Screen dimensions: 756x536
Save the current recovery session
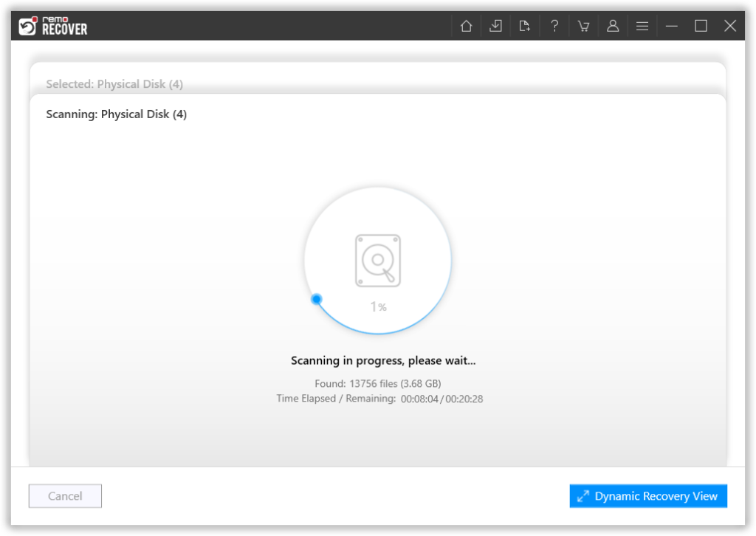tap(495, 25)
